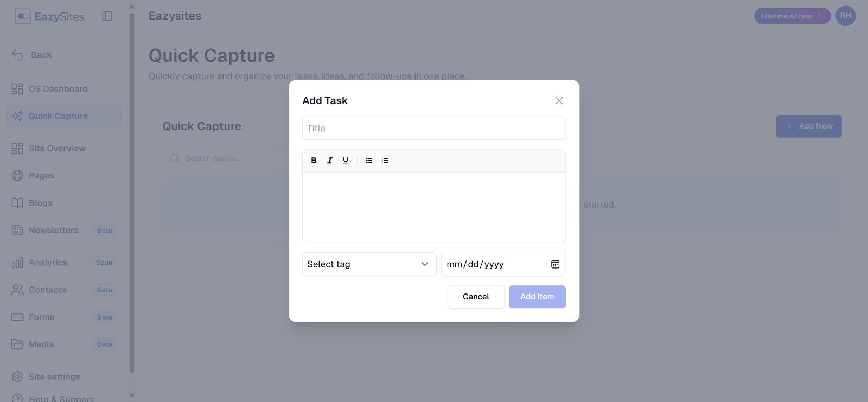
Task: Open OS Dashboard in the sidebar
Action: pos(58,89)
